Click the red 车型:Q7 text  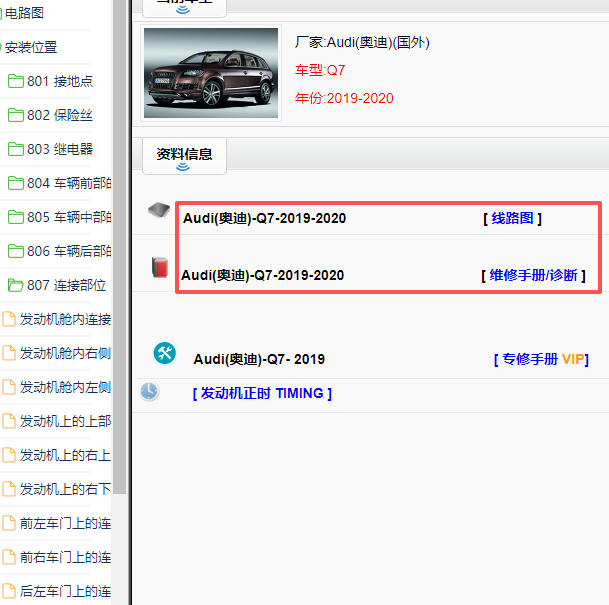point(320,70)
